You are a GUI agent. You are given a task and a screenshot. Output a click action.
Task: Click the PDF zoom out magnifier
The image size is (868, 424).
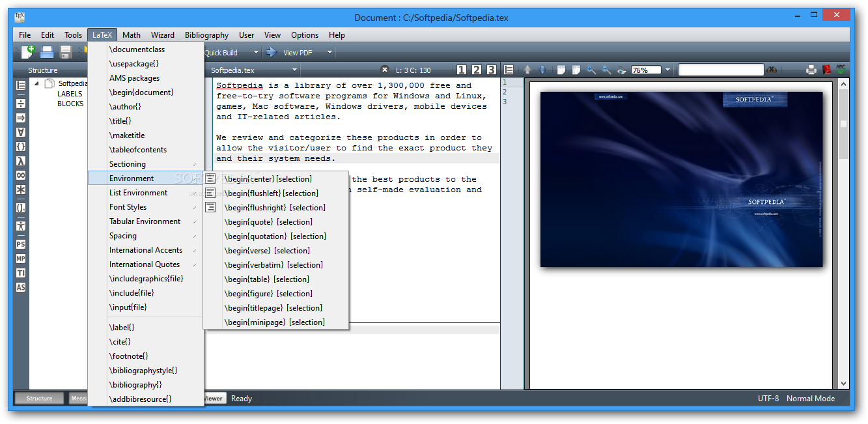[606, 70]
